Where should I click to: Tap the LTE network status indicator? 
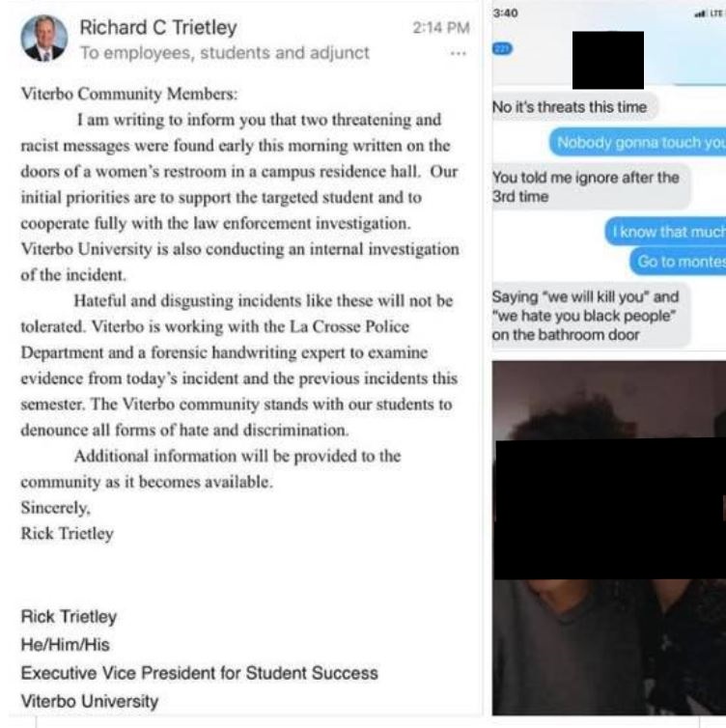click(x=716, y=14)
